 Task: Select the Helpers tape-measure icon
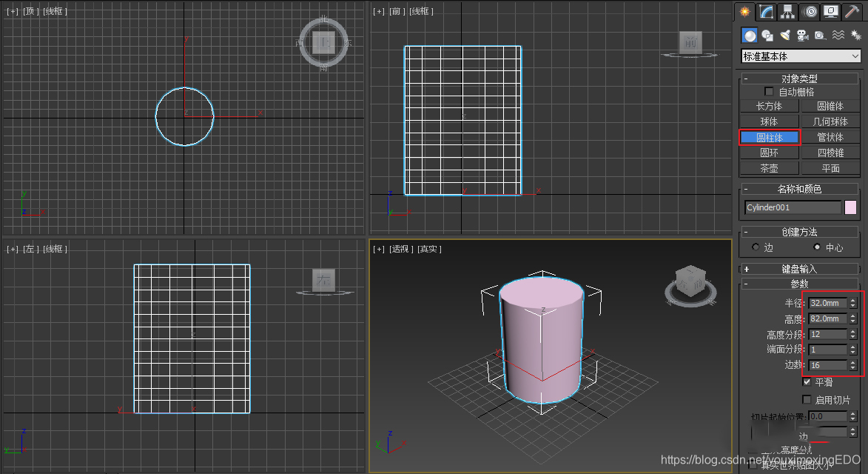pyautogui.click(x=821, y=36)
